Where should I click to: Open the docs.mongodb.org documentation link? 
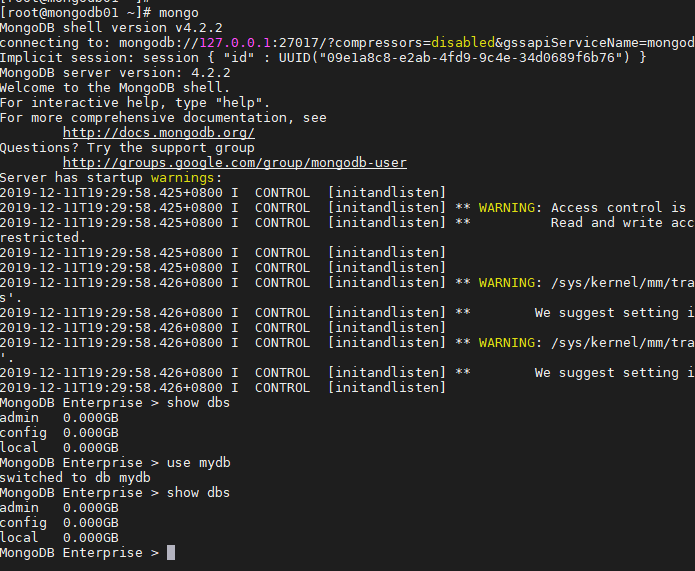pos(159,133)
